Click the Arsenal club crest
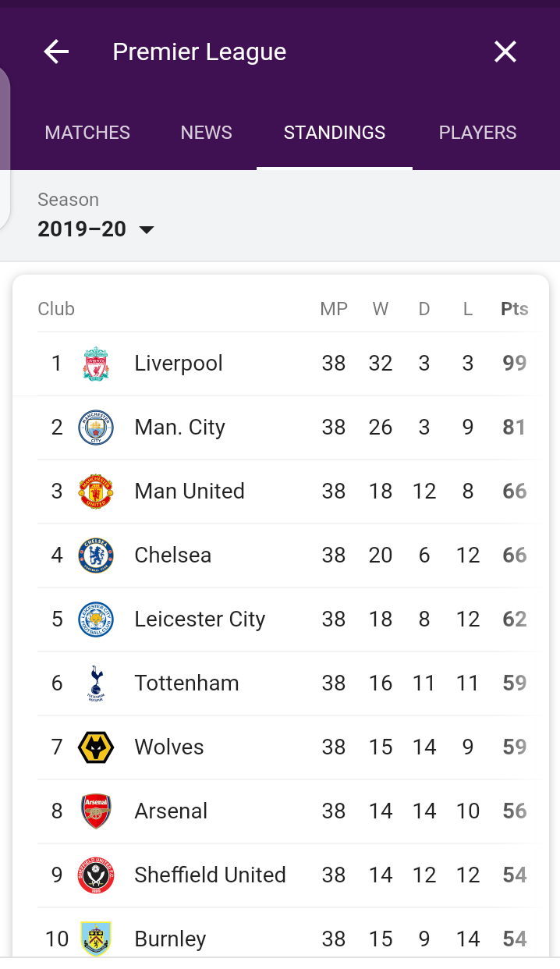Screen dimensions: 560x969 96,811
